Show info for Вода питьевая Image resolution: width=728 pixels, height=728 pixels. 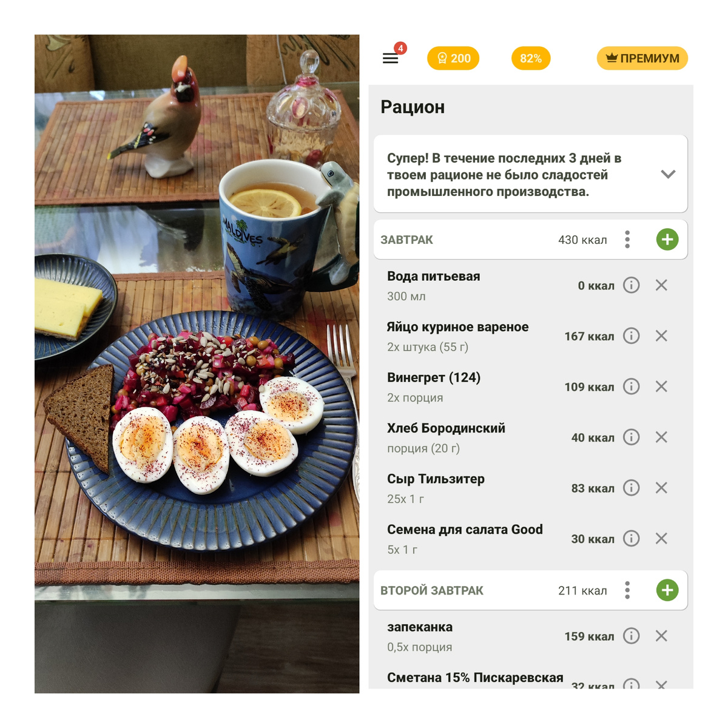632,285
